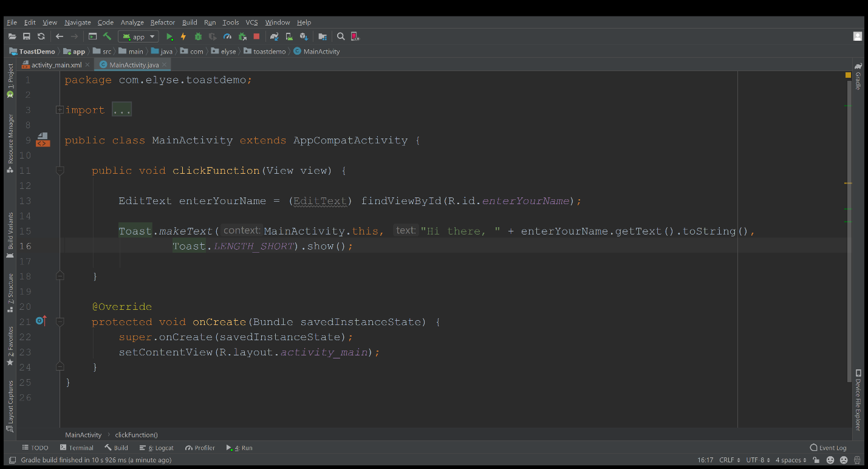Open the Refactor menu
The width and height of the screenshot is (868, 469).
pos(162,22)
